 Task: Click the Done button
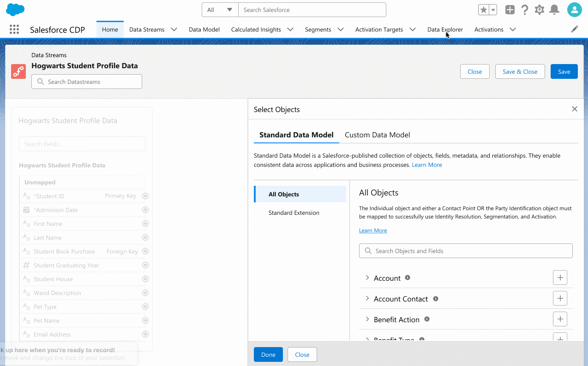click(x=268, y=354)
